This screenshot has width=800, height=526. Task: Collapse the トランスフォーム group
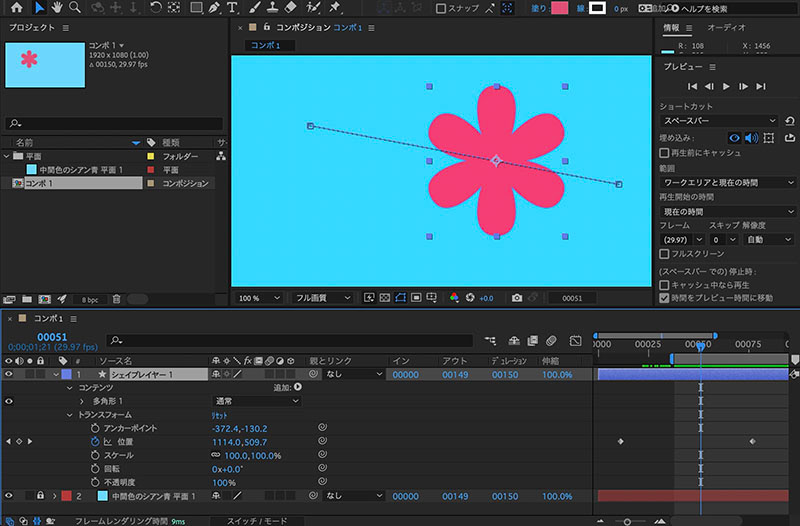tap(69, 415)
